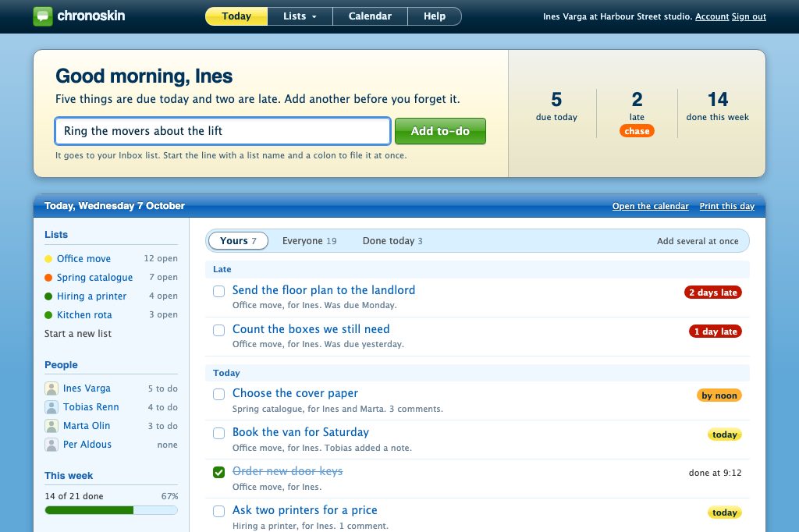
Task: Open Tobias Renn's name link
Action: pyautogui.click(x=91, y=407)
